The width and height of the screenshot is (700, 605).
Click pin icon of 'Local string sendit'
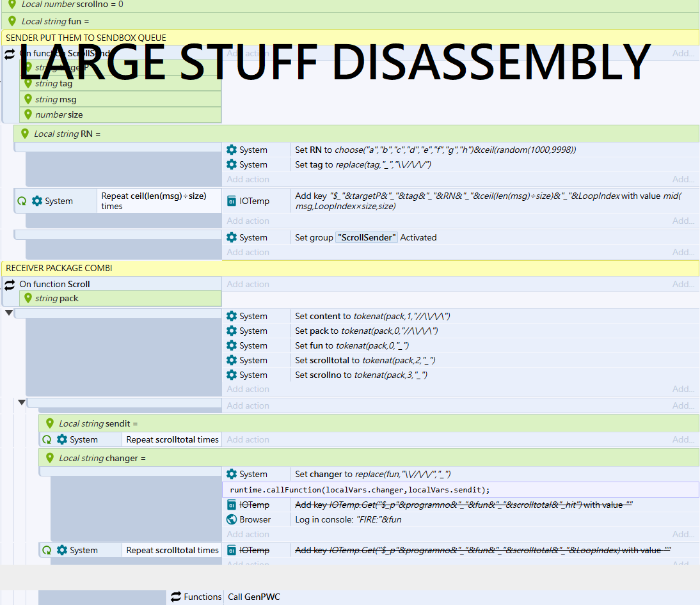50,423
